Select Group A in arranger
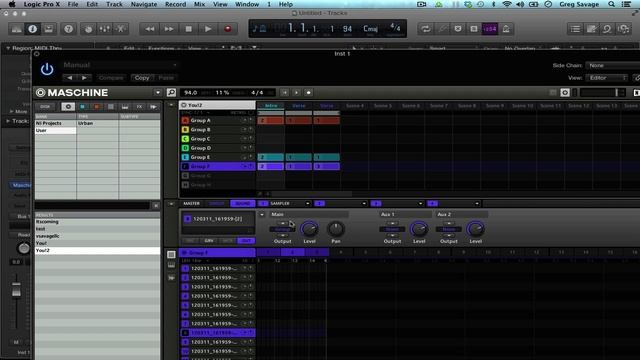 pos(218,120)
